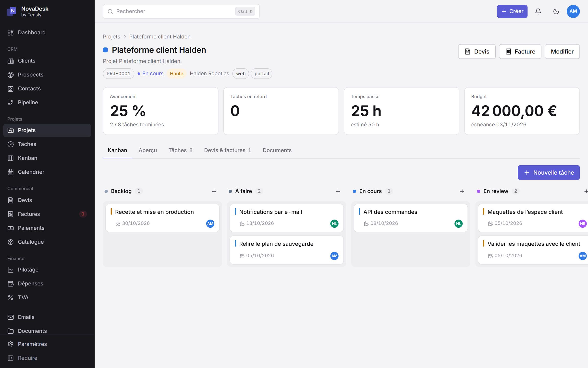Go back via Projets breadcrumb
Viewport: 588px width, 368px height.
click(x=111, y=37)
